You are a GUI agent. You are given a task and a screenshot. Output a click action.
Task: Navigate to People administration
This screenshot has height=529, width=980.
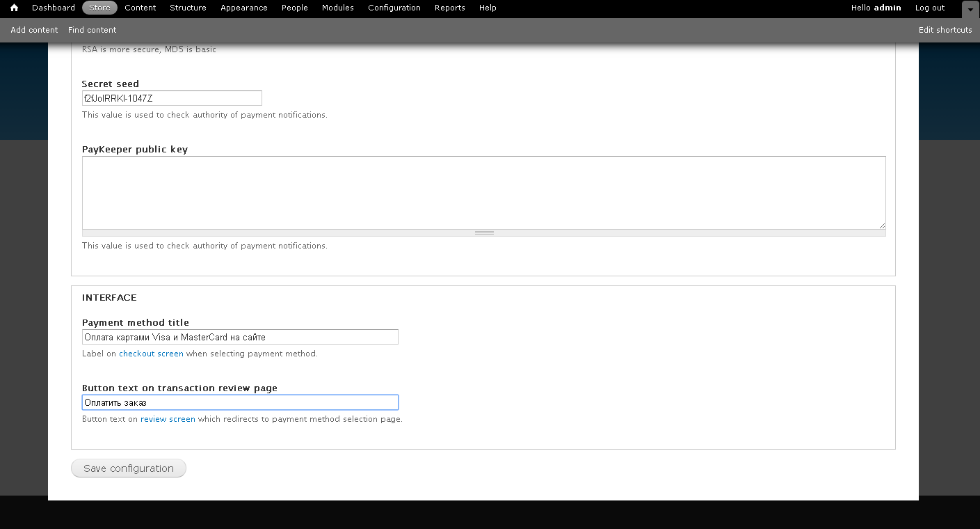pos(294,8)
